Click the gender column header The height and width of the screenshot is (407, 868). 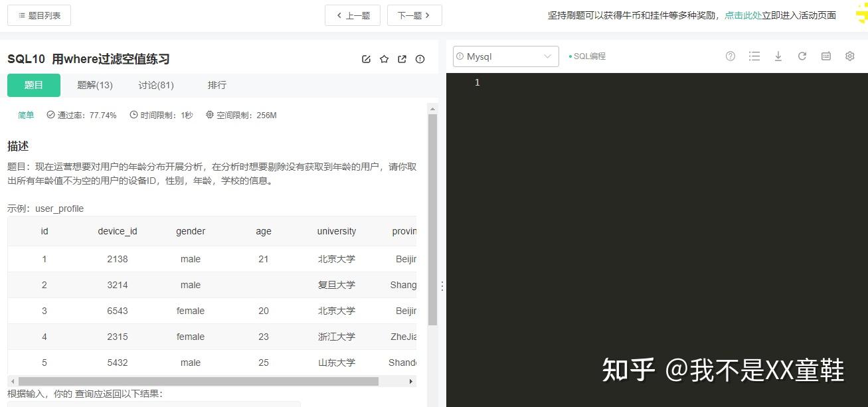[x=191, y=231]
